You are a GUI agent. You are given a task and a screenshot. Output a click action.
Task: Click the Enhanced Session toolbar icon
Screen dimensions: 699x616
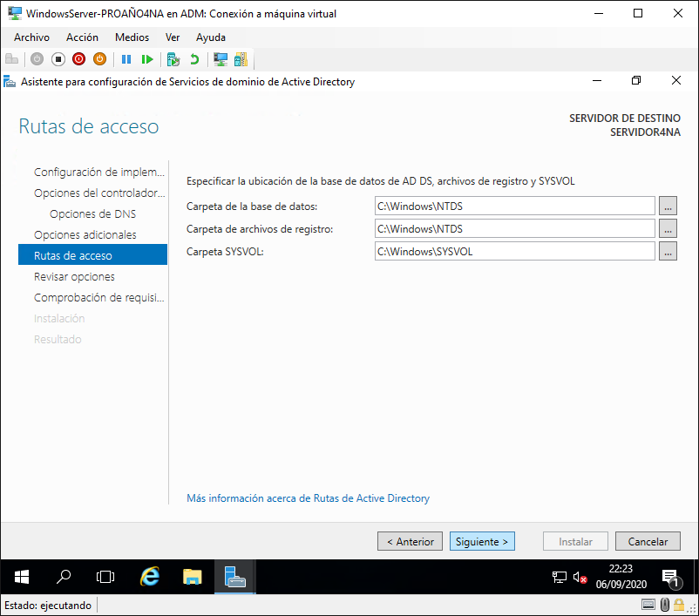(x=221, y=59)
